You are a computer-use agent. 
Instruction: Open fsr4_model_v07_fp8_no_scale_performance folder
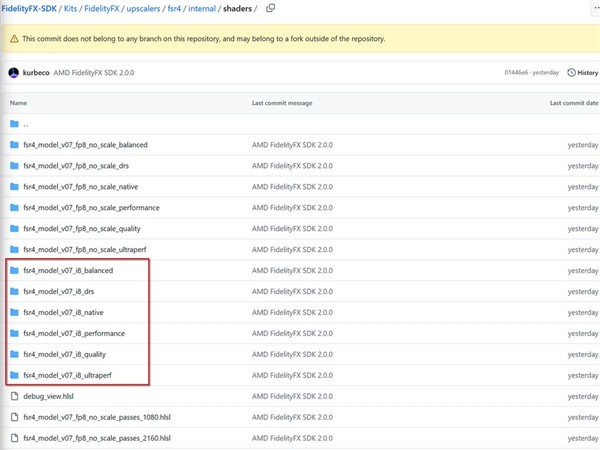pyautogui.click(x=91, y=208)
